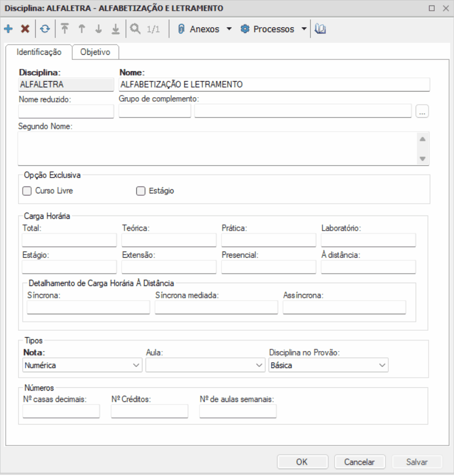Check the Estágio option checkbox

141,191
